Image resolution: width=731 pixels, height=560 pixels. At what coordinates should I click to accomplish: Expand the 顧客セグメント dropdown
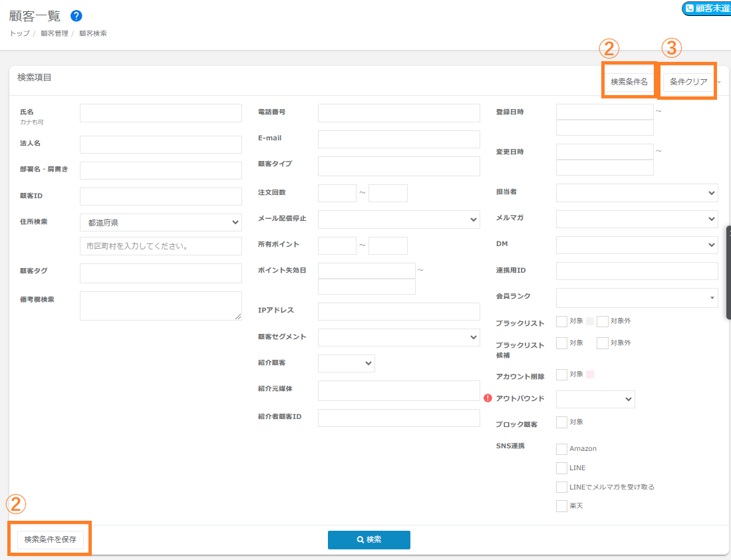pyautogui.click(x=398, y=337)
